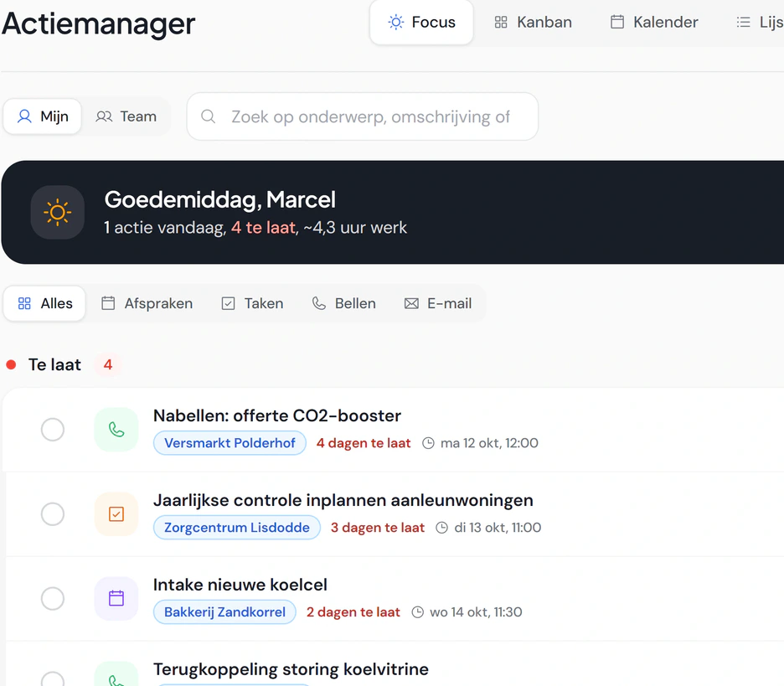
Task: Click the search field for onderwerp
Action: pos(363,116)
